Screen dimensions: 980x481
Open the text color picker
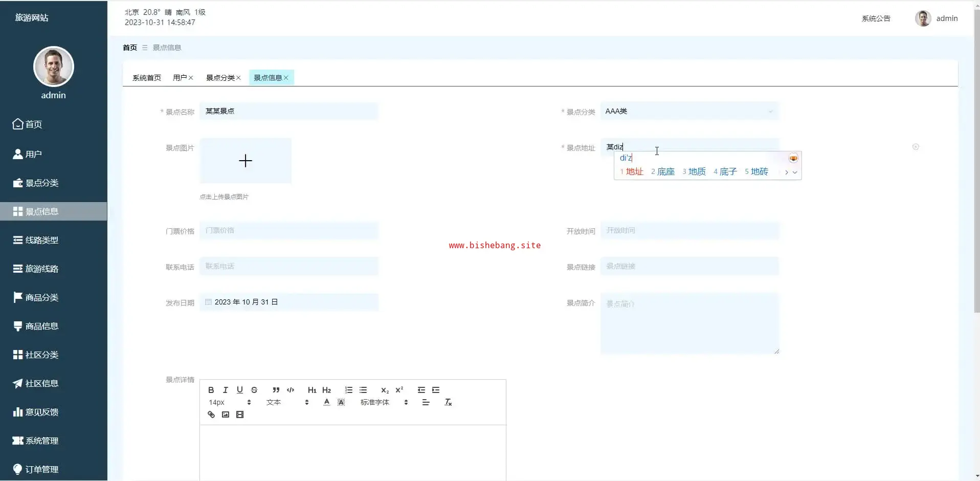[327, 402]
